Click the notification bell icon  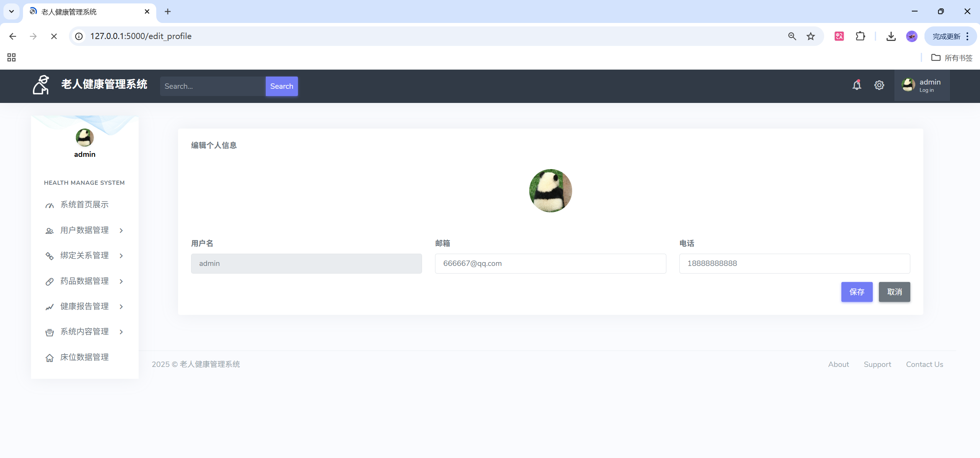point(857,85)
